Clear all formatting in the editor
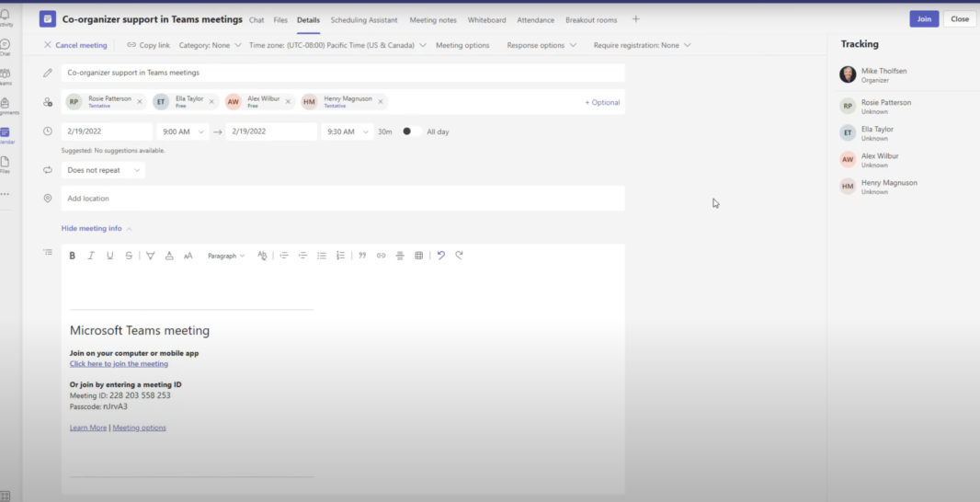 (262, 256)
